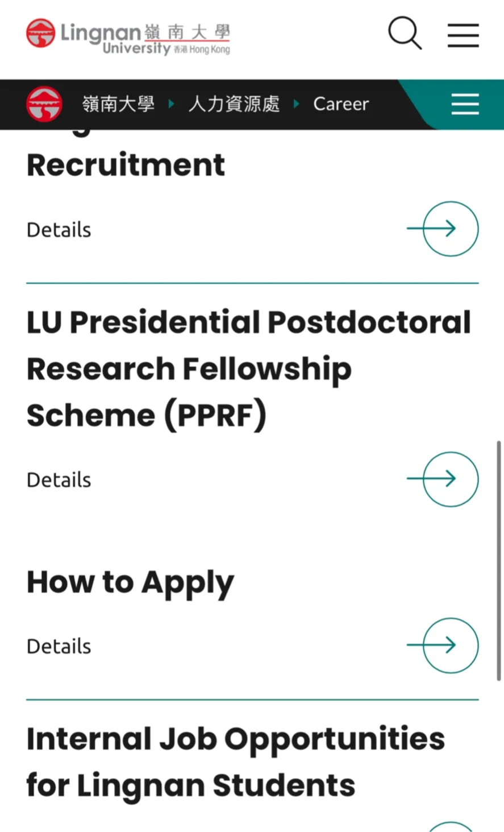
Task: Expand the teal section menu icon
Action: click(465, 104)
